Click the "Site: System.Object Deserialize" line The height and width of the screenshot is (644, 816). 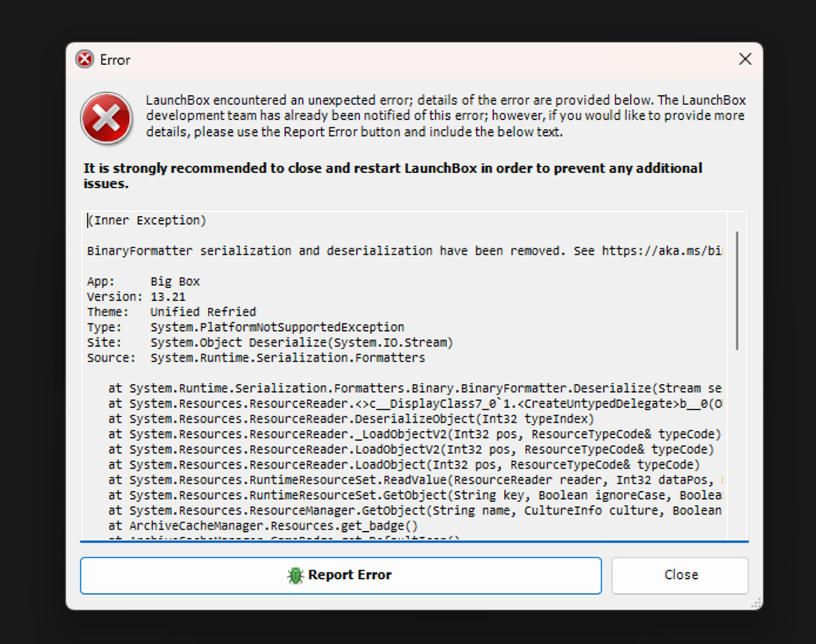[270, 343]
